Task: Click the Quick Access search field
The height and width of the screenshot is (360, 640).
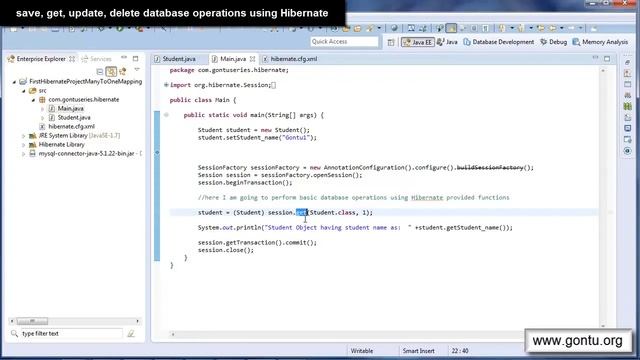Action: coord(344,42)
